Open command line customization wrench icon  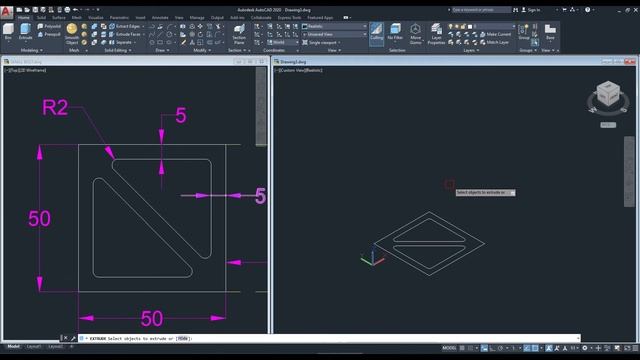click(x=73, y=338)
